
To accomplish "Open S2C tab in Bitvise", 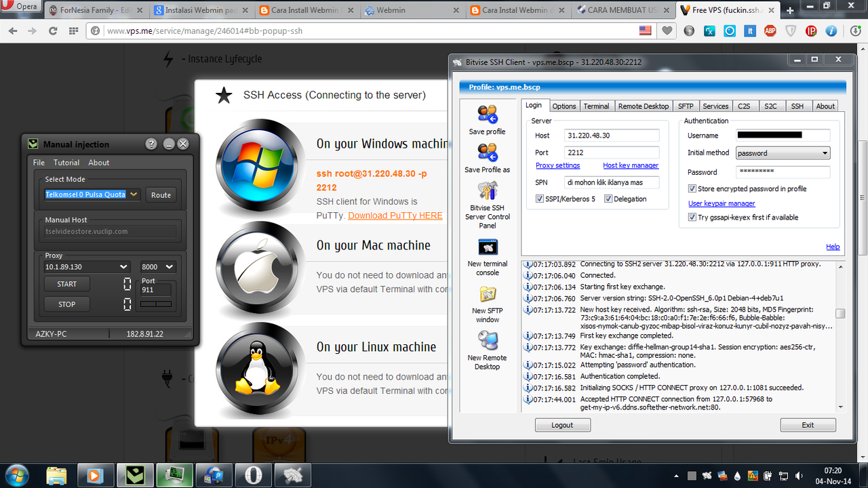I will [x=770, y=106].
